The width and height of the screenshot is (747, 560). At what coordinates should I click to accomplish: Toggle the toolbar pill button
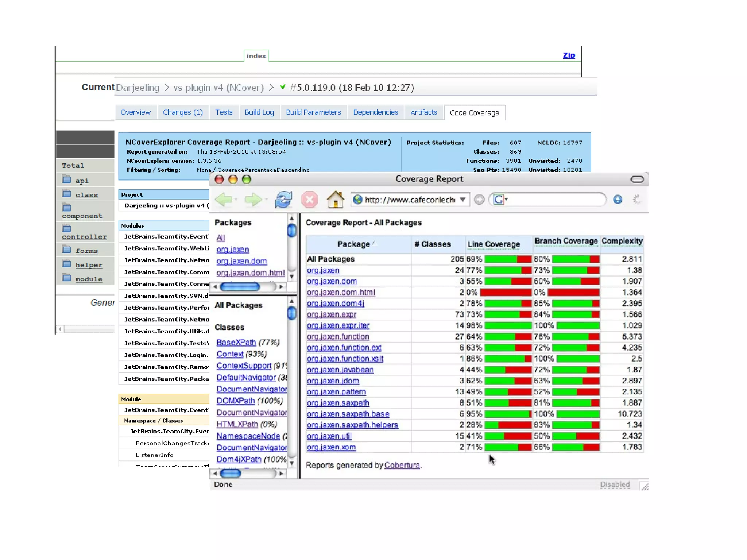click(637, 179)
